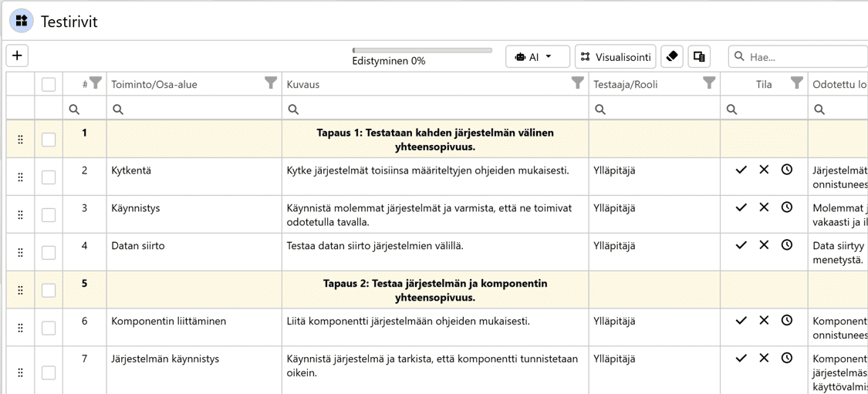Image resolution: width=868 pixels, height=394 pixels.
Task: Click the Tapaus 2 group header row
Action: click(x=434, y=290)
